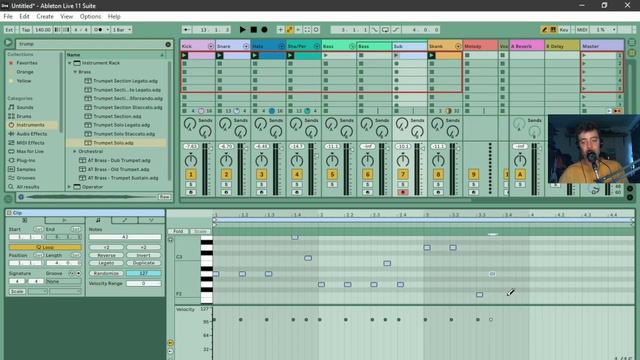The image size is (640, 360).
Task: Click the Kick track pan knob
Action: tap(191, 160)
